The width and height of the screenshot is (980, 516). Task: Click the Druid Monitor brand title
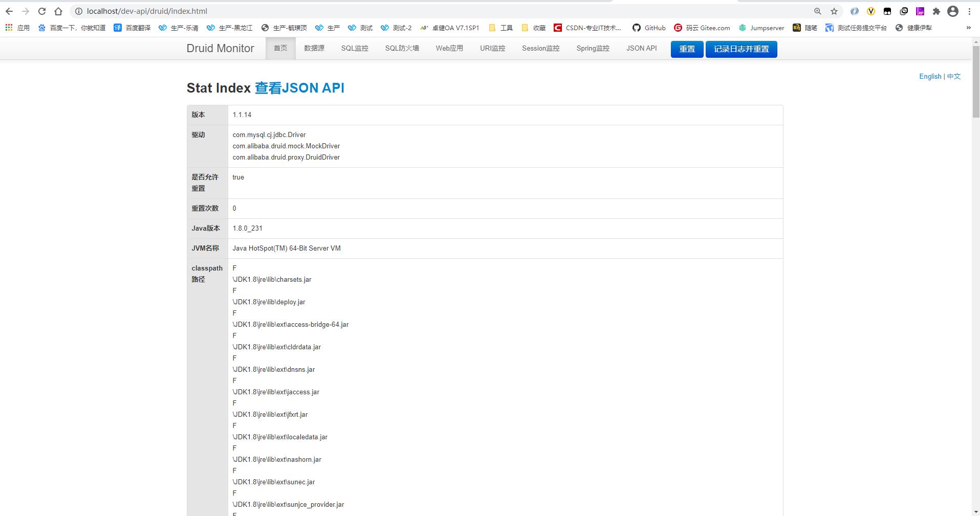click(220, 49)
